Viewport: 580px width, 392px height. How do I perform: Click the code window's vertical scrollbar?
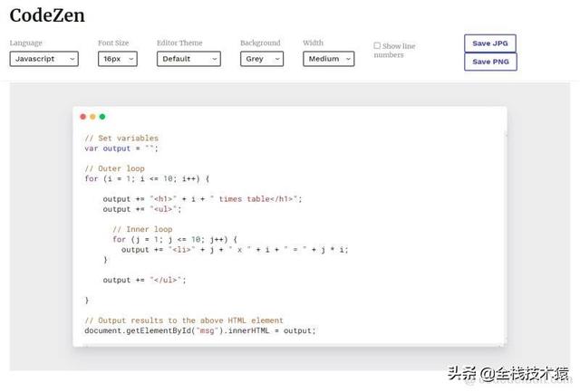(x=505, y=226)
